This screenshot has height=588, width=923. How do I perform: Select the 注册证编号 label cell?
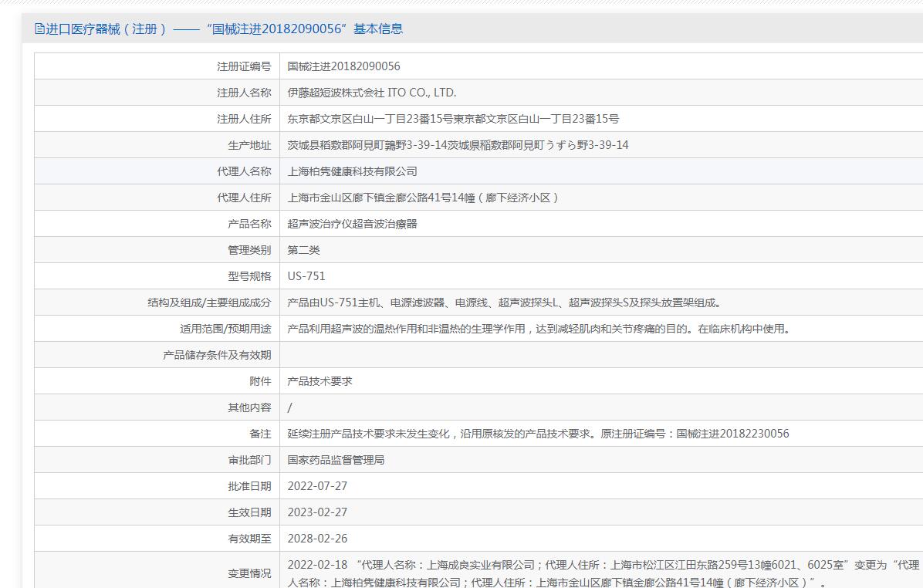coord(244,66)
